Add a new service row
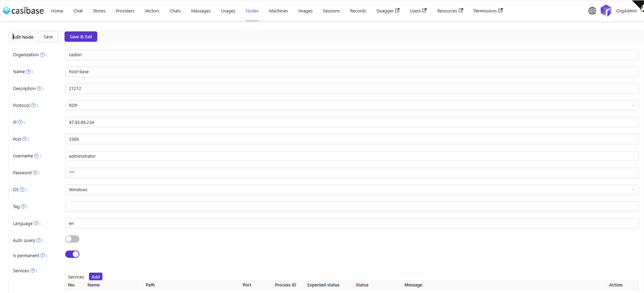 [x=96, y=277]
